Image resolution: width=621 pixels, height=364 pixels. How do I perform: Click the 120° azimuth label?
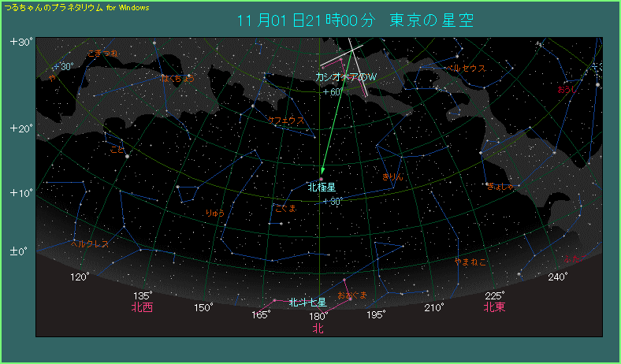click(x=80, y=277)
